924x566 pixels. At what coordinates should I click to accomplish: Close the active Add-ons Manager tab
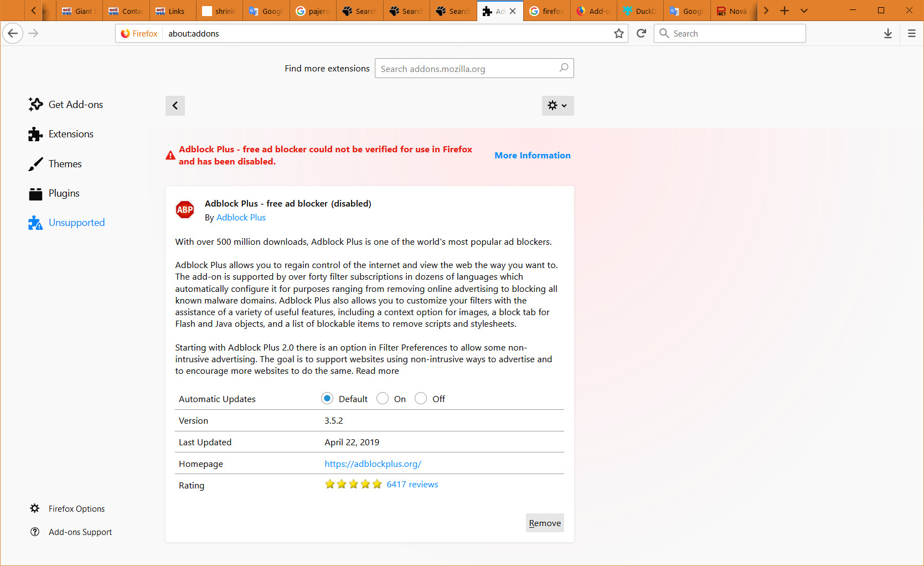[x=513, y=11]
